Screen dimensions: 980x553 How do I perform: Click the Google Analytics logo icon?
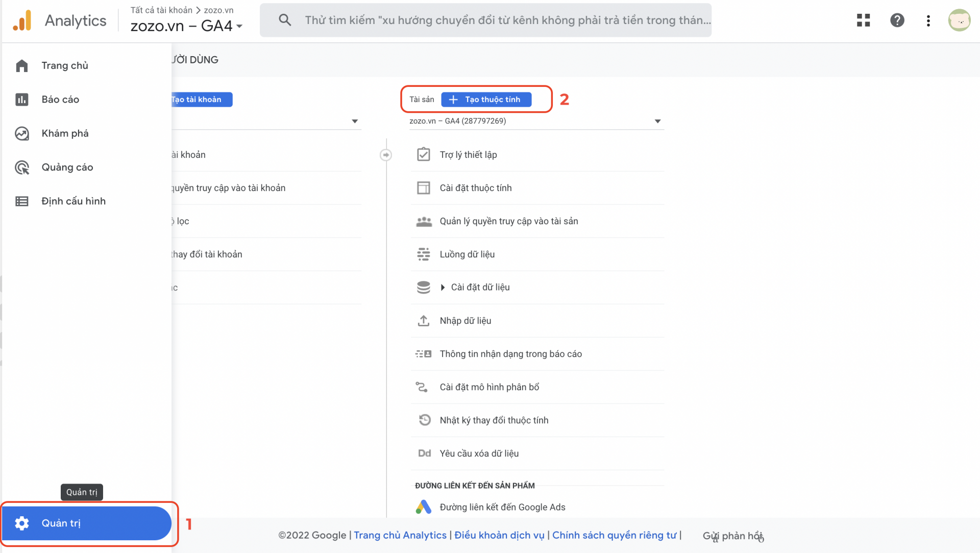coord(22,20)
